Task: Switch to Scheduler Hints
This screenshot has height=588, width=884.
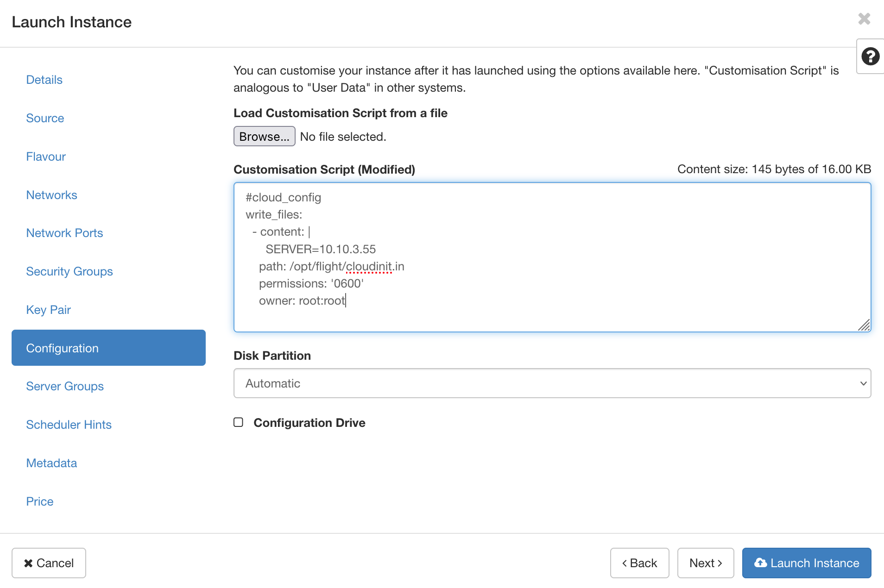Action: pyautogui.click(x=69, y=425)
